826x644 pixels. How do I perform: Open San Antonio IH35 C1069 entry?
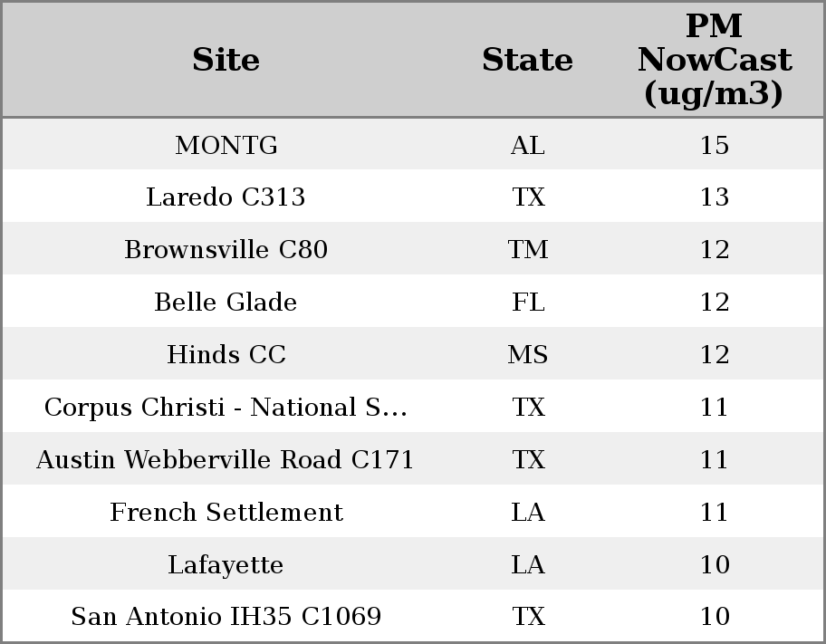click(x=226, y=617)
